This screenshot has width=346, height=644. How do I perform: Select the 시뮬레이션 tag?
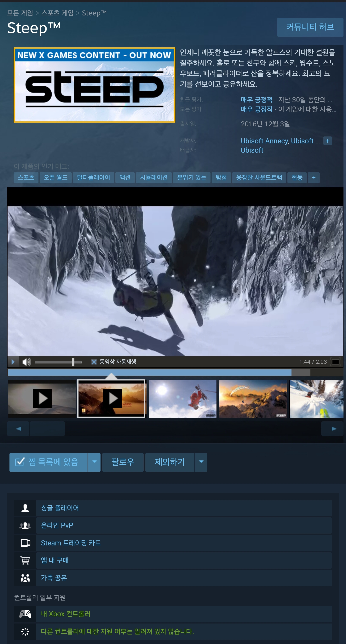click(154, 177)
